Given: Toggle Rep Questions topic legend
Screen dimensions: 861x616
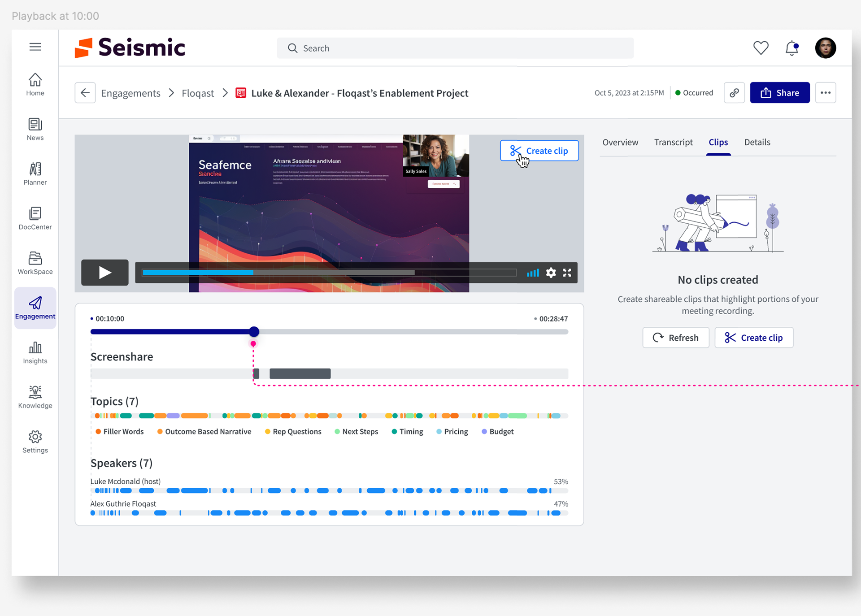Looking at the screenshot, I should pyautogui.click(x=293, y=431).
